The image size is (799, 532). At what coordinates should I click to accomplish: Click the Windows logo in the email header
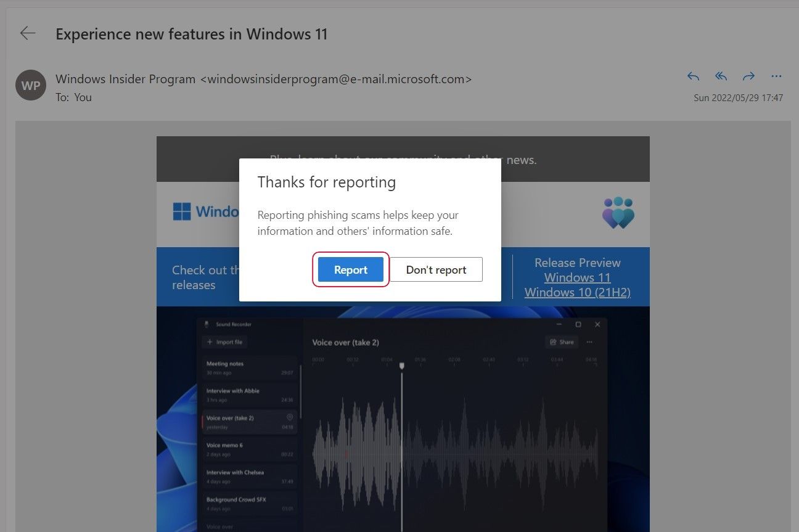pyautogui.click(x=182, y=211)
